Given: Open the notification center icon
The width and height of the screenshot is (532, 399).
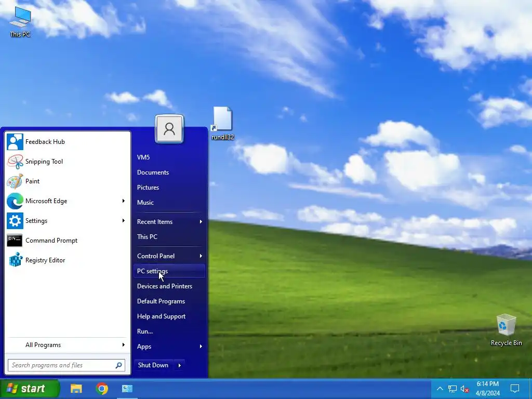Looking at the screenshot, I should pyautogui.click(x=515, y=389).
